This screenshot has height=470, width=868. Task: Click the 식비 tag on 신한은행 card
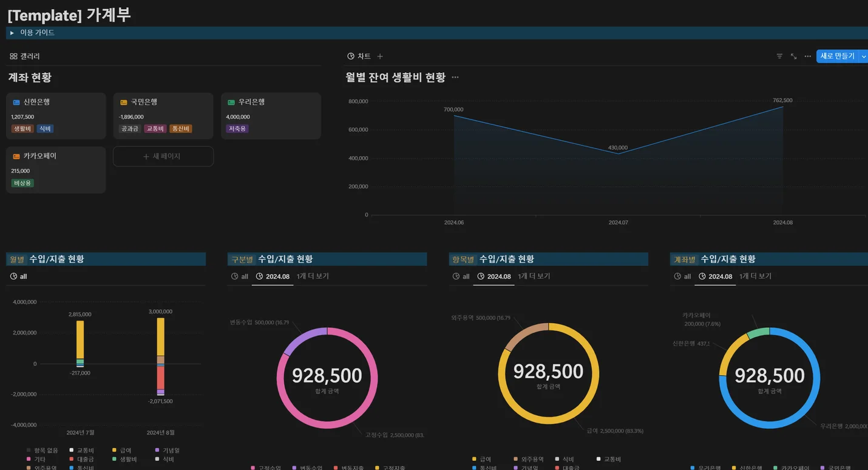(45, 129)
